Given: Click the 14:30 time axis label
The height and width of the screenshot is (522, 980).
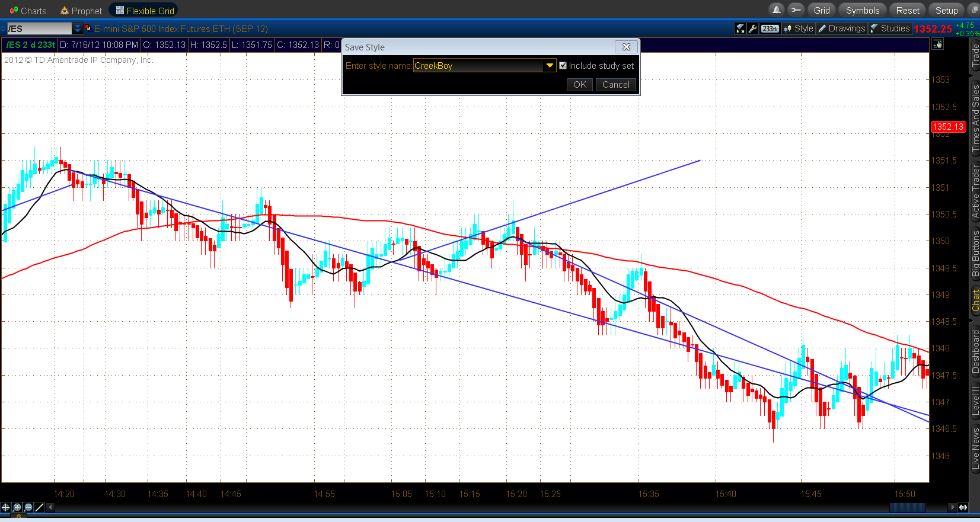Looking at the screenshot, I should click(x=115, y=494).
